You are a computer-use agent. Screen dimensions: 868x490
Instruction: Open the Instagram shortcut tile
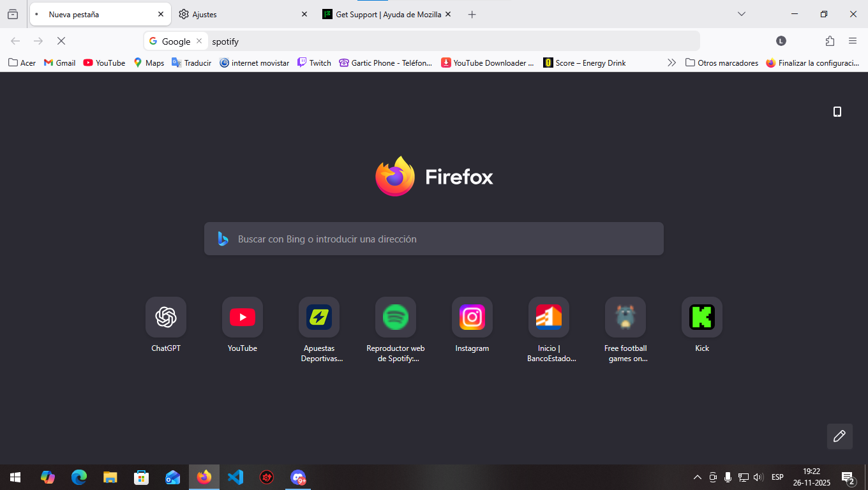[x=472, y=317]
